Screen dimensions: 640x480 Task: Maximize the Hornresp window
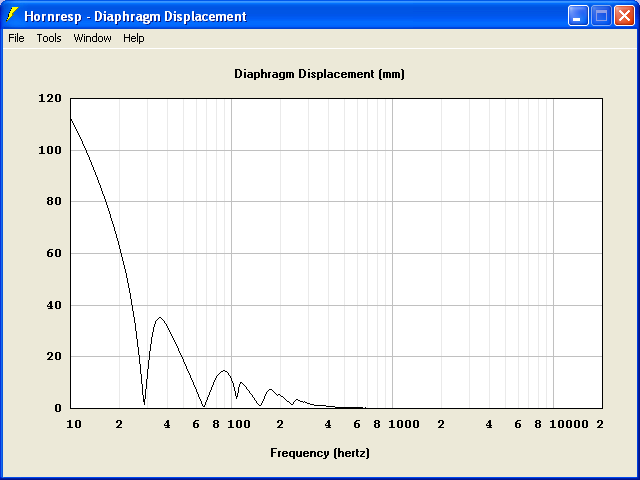click(601, 16)
